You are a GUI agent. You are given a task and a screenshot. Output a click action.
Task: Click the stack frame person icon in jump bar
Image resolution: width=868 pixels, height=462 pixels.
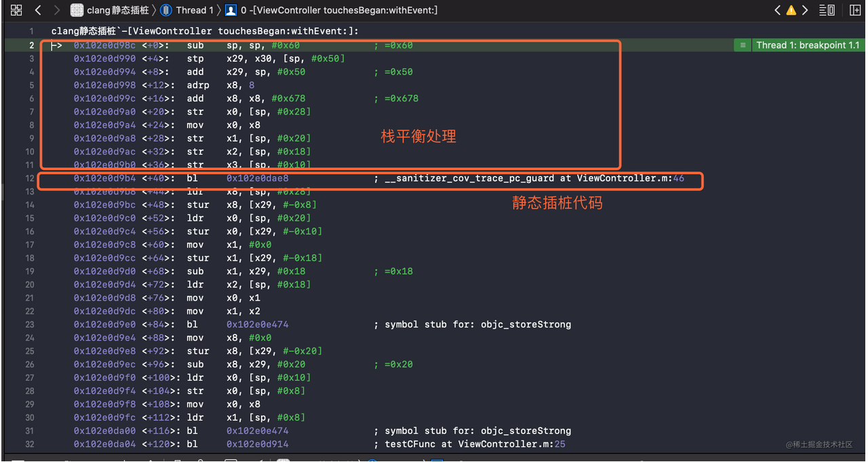[231, 10]
